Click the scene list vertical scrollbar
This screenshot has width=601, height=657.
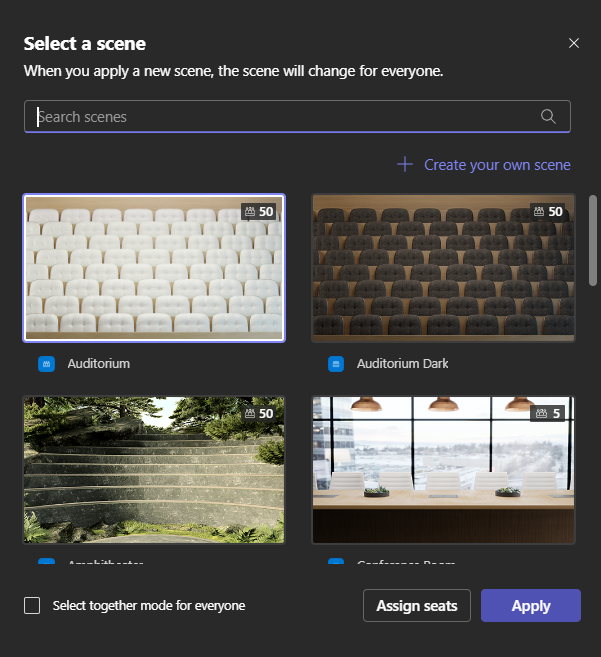(x=593, y=241)
